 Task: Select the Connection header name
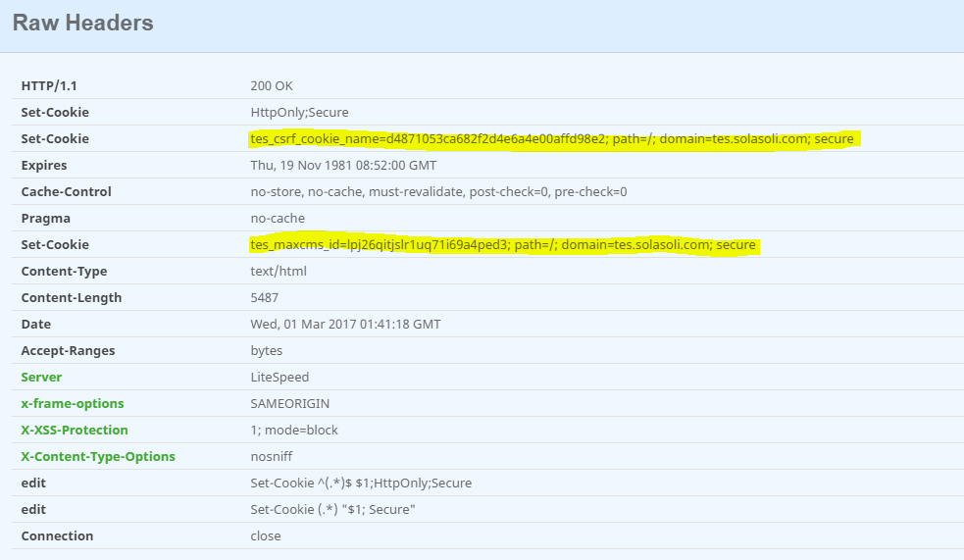pos(57,535)
